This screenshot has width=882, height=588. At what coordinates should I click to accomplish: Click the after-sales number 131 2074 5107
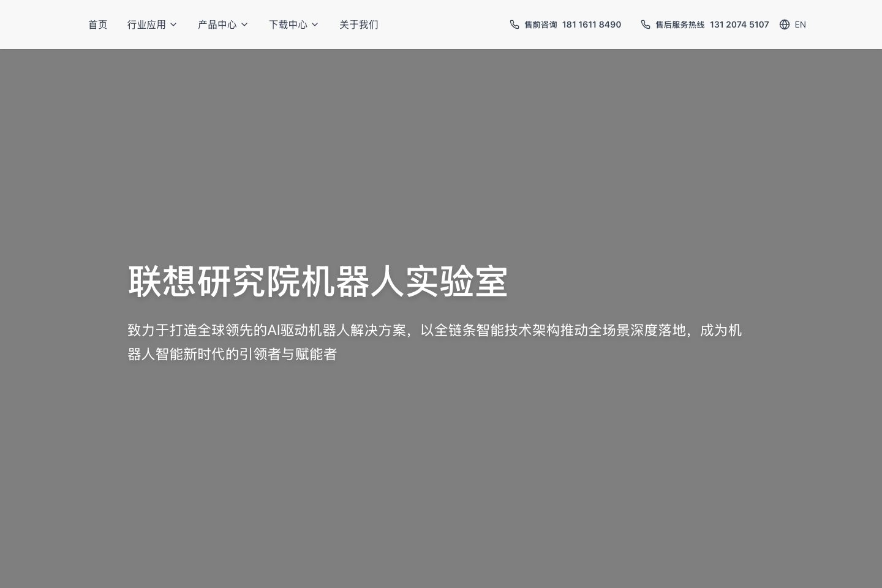click(x=739, y=24)
